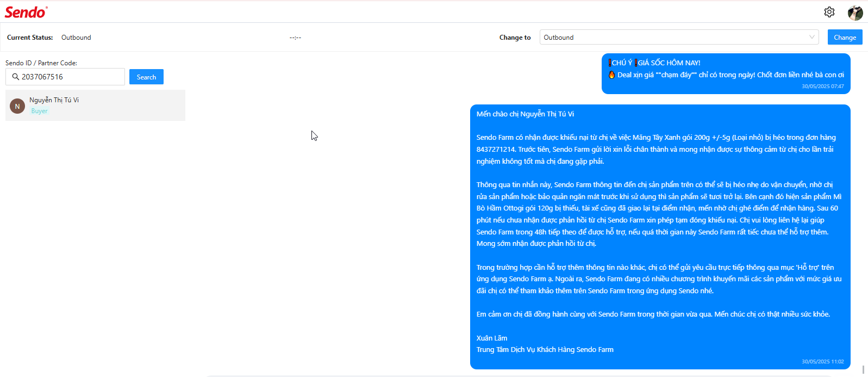Image resolution: width=868 pixels, height=377 pixels.
Task: Click the Sendo logo
Action: [x=26, y=12]
